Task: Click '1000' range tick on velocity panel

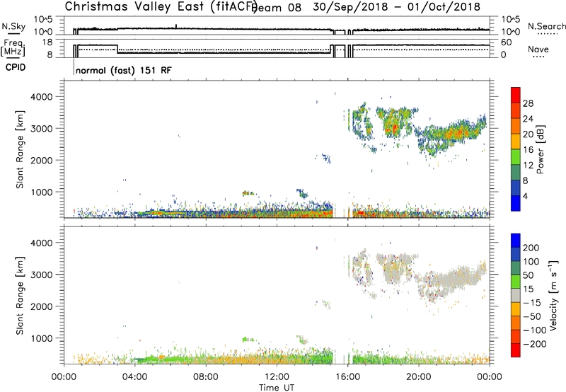Action: coord(41,338)
